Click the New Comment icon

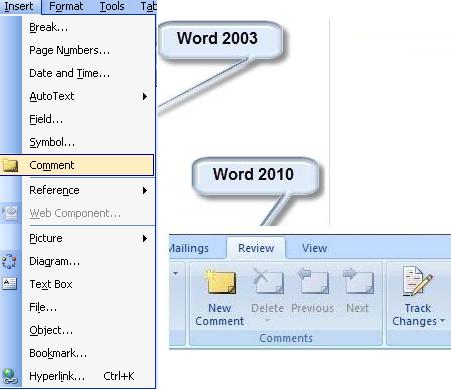(x=220, y=282)
